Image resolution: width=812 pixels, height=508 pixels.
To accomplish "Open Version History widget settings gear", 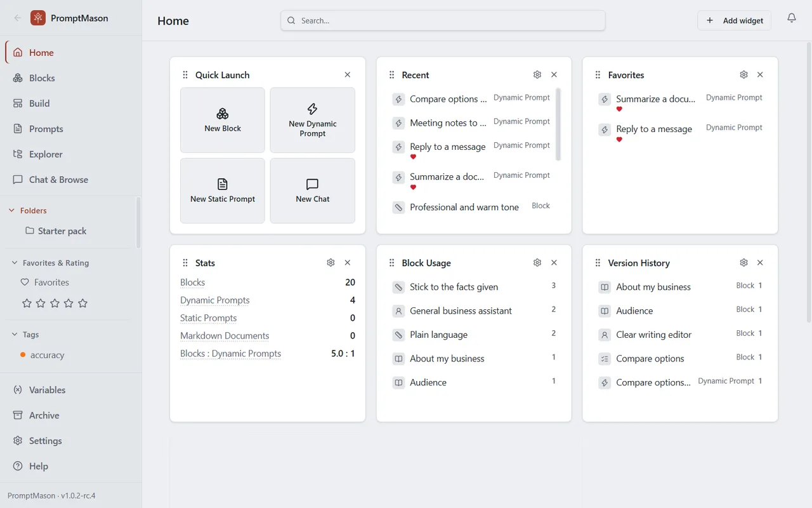I will (744, 263).
